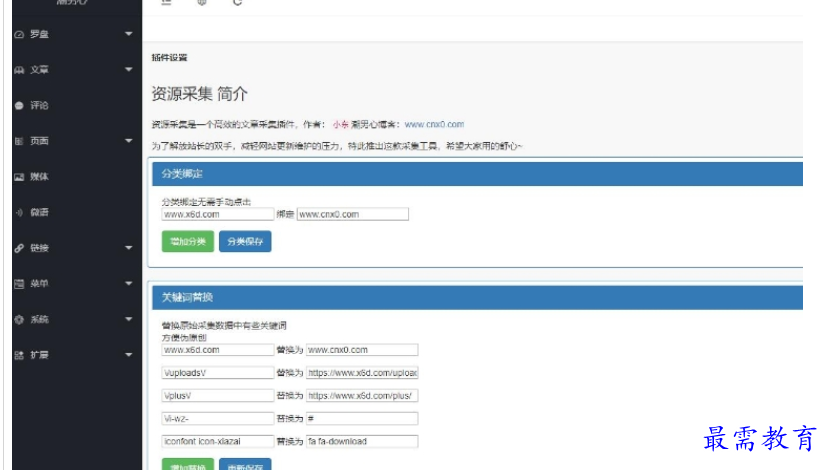Click the 分类绑定 panel header

click(x=477, y=174)
